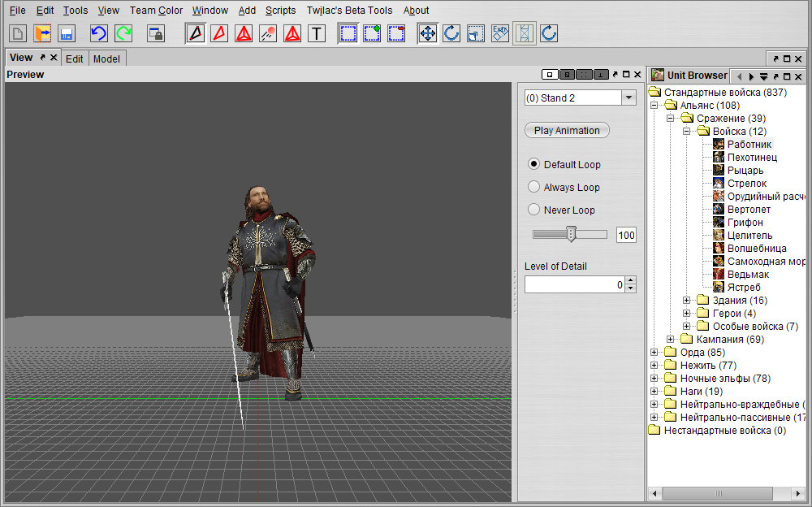Image resolution: width=812 pixels, height=507 pixels.
Task: Collapse the Альянс (108) tree node
Action: coord(654,106)
